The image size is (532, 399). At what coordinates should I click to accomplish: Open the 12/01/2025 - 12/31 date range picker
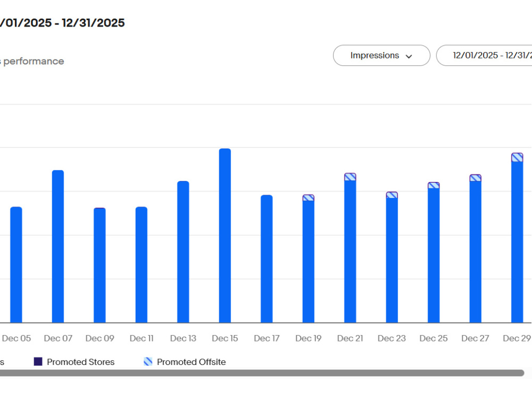(x=484, y=55)
